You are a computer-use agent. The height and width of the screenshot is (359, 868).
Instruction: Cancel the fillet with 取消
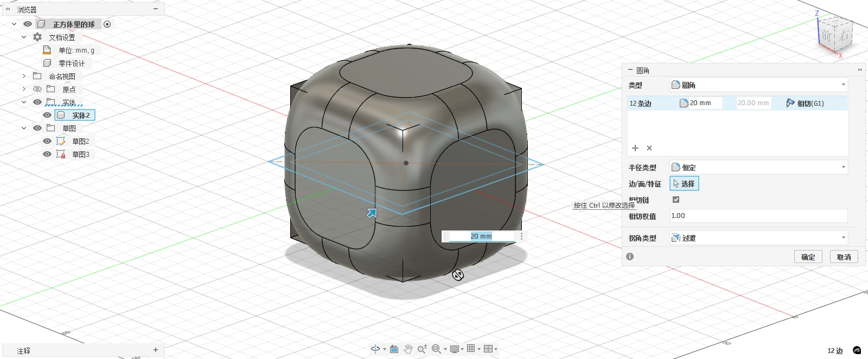(844, 257)
